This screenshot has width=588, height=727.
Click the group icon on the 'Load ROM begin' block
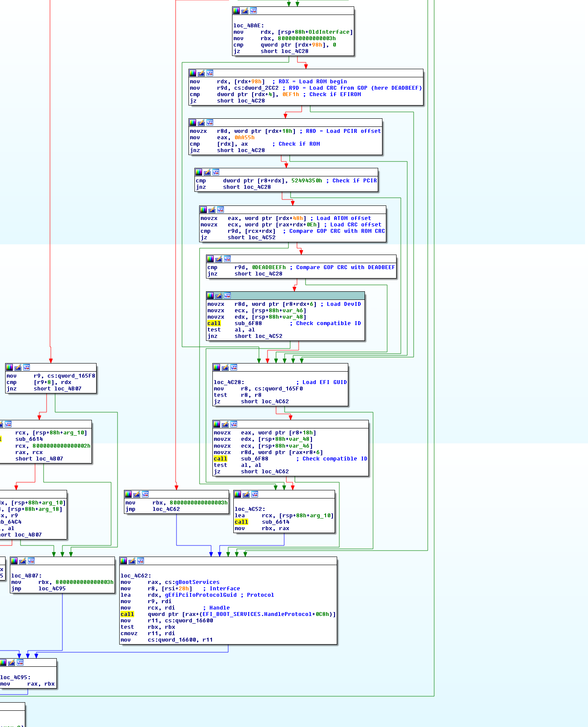tap(210, 73)
